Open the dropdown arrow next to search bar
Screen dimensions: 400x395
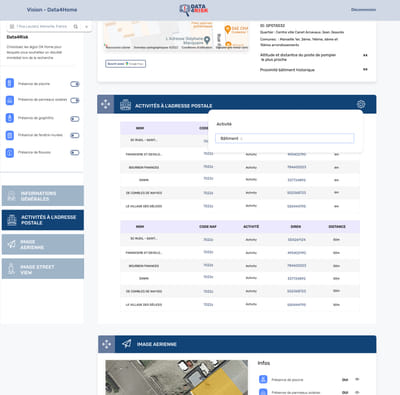[x=86, y=26]
